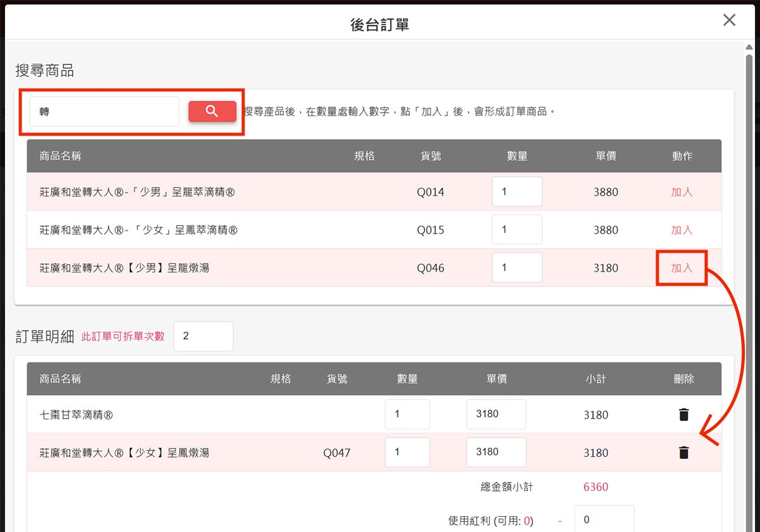Click trash icon to remove 呈鳳燉湯
Screen dimensions: 760x532
[x=685, y=452]
